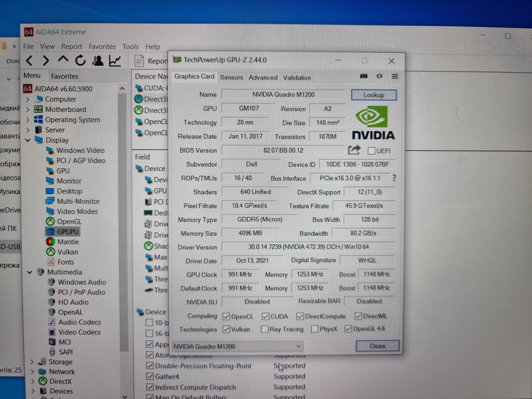Open the Help menu in AIDA64
The width and height of the screenshot is (532, 399).
point(152,47)
